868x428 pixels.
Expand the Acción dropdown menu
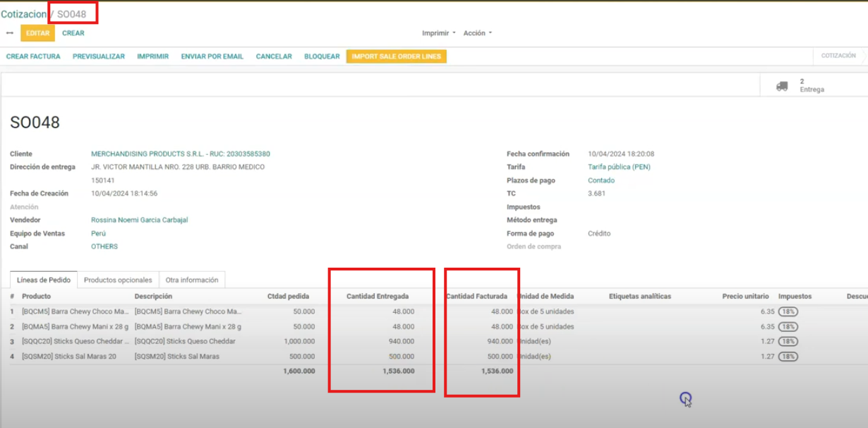point(477,33)
